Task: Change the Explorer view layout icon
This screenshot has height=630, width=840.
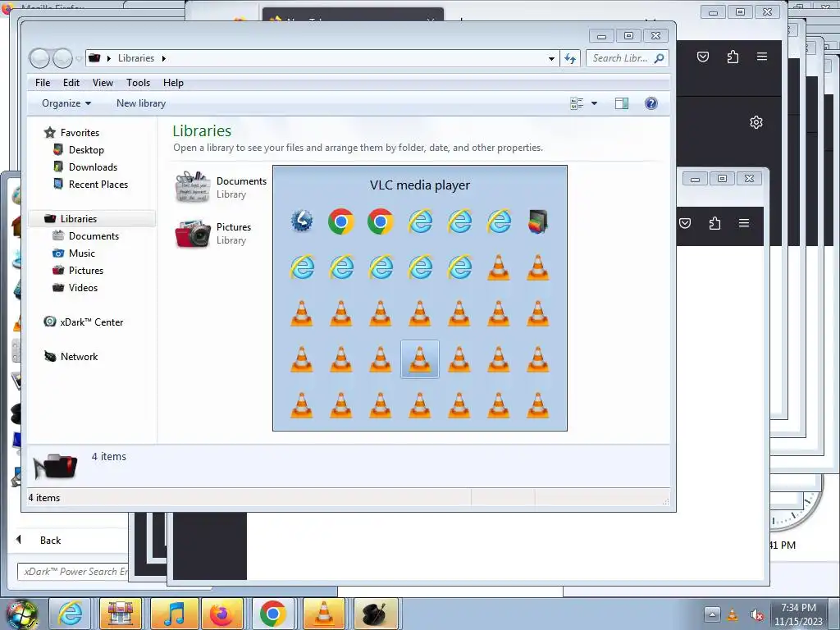Action: [577, 103]
